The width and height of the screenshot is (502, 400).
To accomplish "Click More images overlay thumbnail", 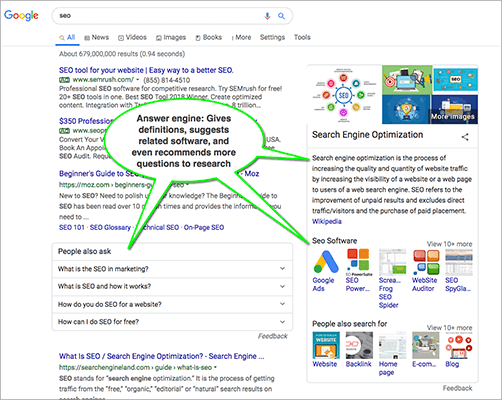I will (x=454, y=109).
